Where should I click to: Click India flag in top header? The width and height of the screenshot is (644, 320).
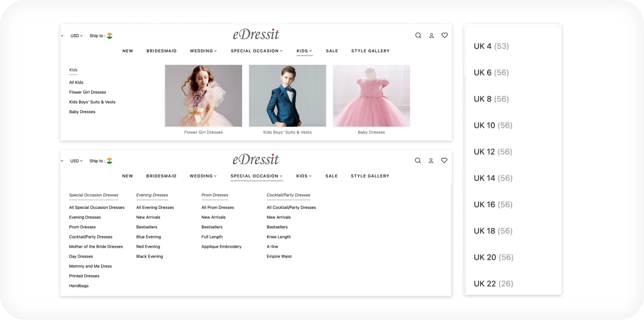tap(109, 36)
